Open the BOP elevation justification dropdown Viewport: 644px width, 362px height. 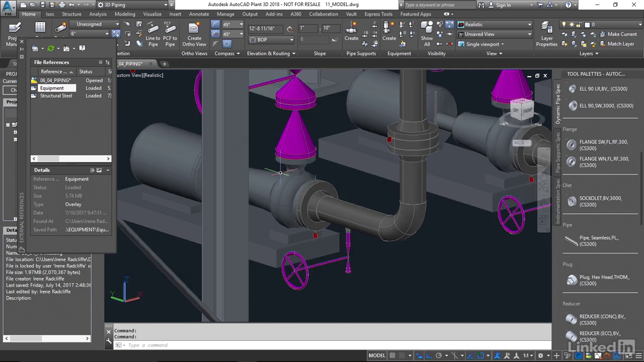coord(271,40)
